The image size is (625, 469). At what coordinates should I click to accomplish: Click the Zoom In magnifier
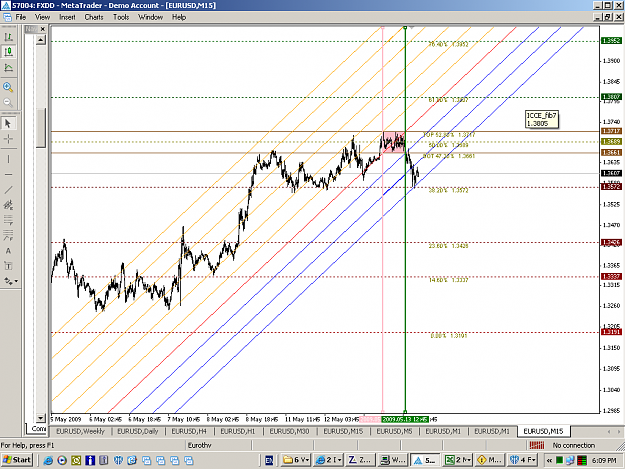[x=8, y=87]
